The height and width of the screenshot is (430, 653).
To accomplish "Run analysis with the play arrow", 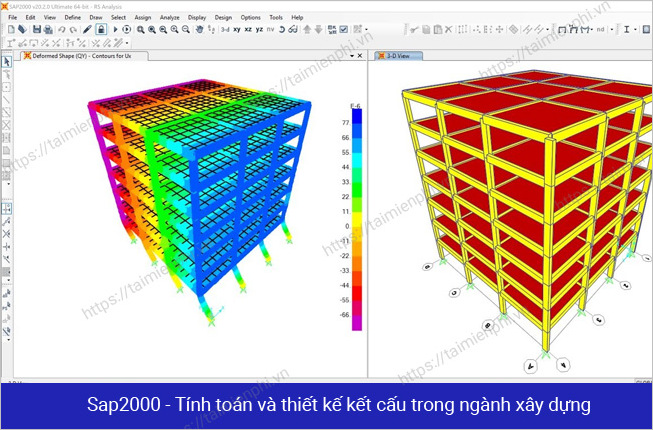I will [115, 29].
